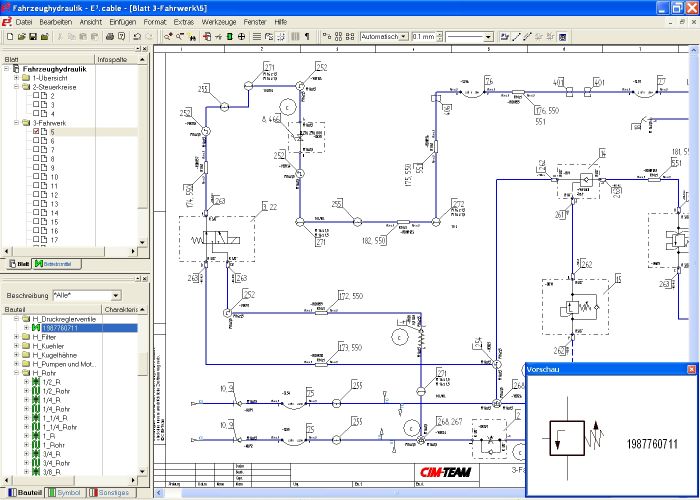Click the Undo arrow icon
The width and height of the screenshot is (700, 500).
pyautogui.click(x=137, y=37)
